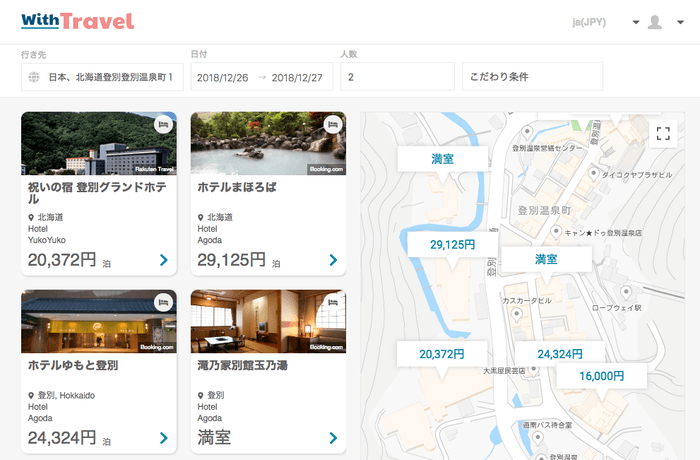Screen dimensions: 700x460
Task: Toggle fullscreen map view
Action: click(662, 133)
